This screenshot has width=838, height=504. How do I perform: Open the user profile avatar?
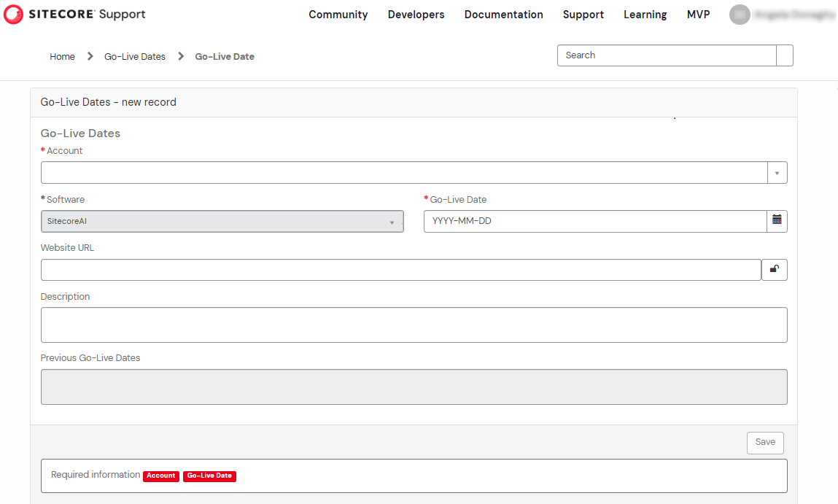[740, 15]
